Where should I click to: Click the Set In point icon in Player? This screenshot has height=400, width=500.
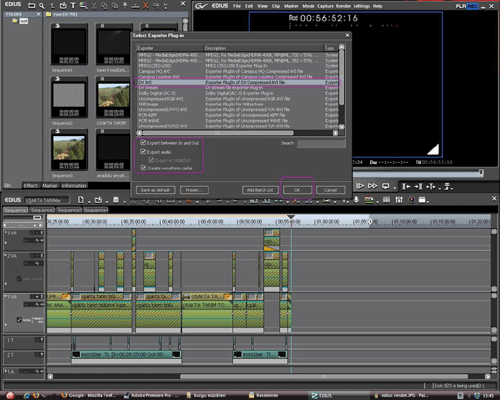406,186
